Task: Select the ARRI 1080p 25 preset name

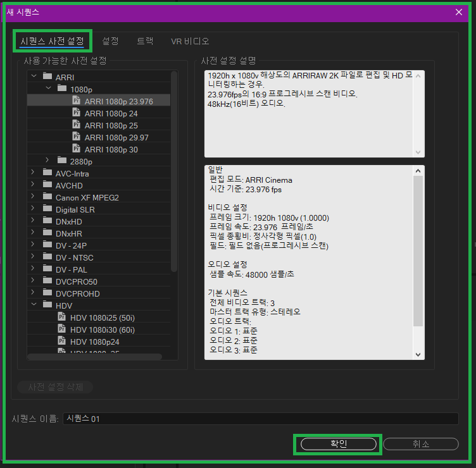Action: (x=111, y=126)
